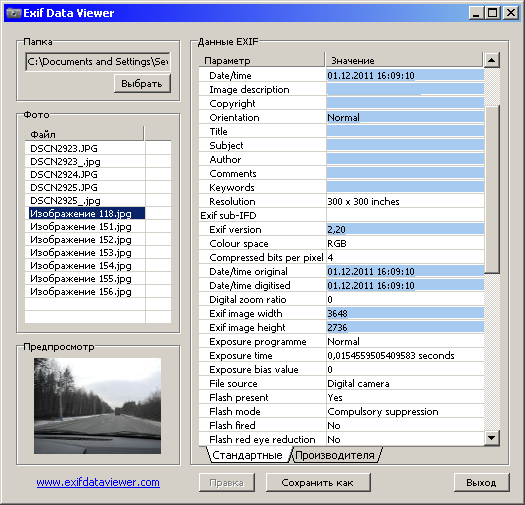Close the Exif Data Viewer window
The width and height of the screenshot is (525, 505).
tap(511, 13)
